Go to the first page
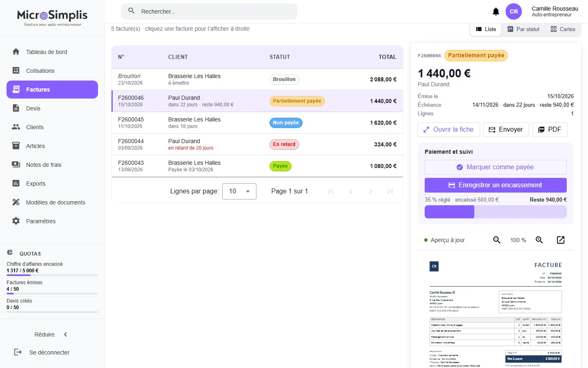 (x=331, y=191)
